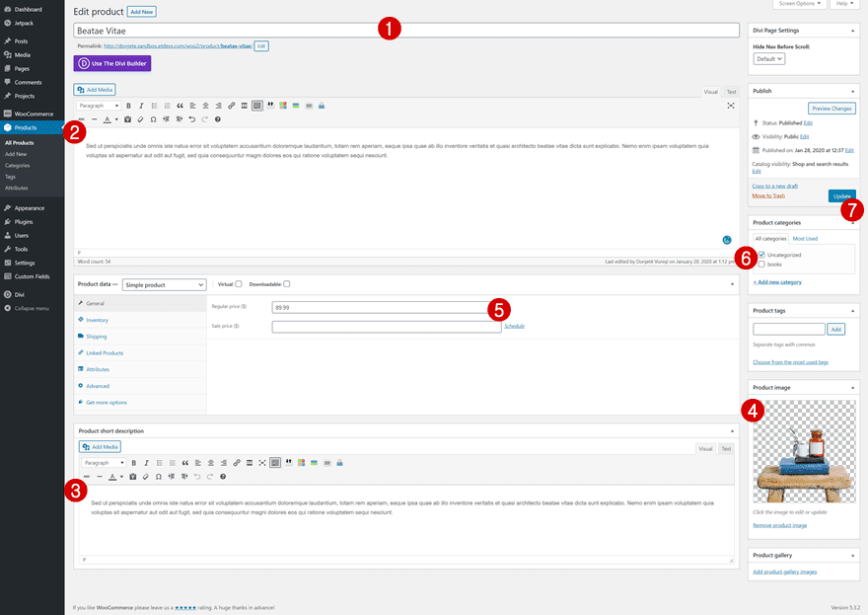Click Add new category link
Screen dimensions: 868x615
[777, 282]
